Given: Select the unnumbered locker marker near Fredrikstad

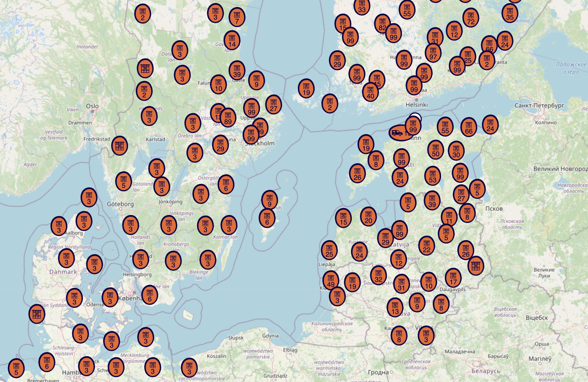Looking at the screenshot, I should tap(119, 146).
